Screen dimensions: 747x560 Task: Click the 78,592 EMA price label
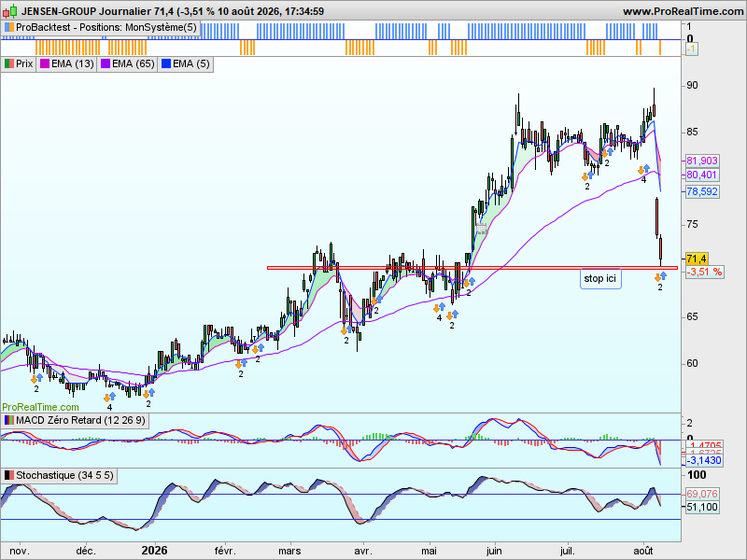click(x=702, y=192)
